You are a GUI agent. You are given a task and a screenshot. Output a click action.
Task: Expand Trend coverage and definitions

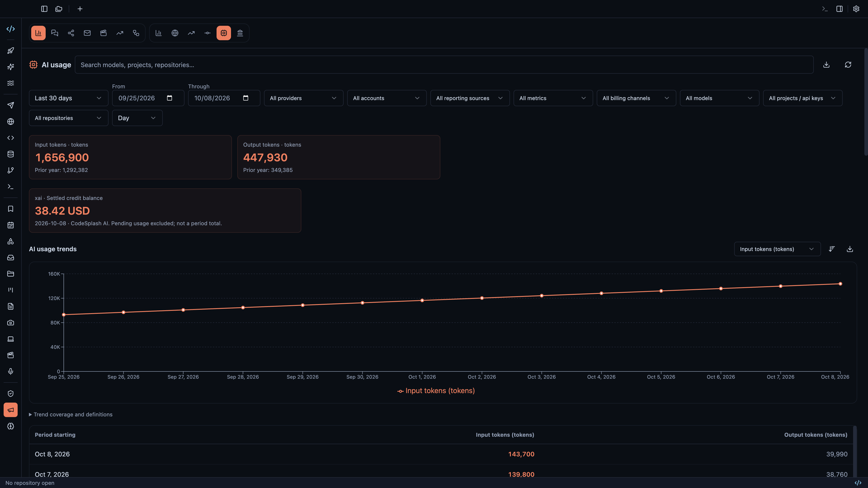pyautogui.click(x=71, y=414)
